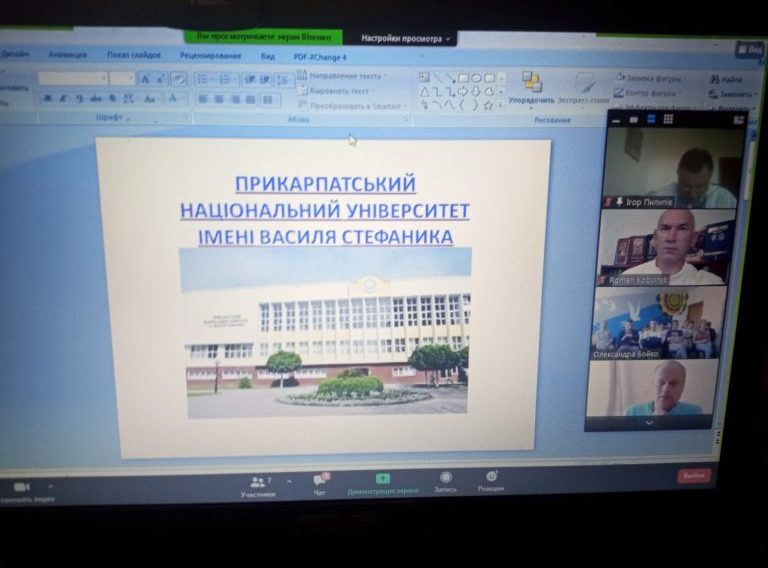This screenshot has height=568, width=768.
Task: Switch video panel to grid view
Action: (x=668, y=119)
